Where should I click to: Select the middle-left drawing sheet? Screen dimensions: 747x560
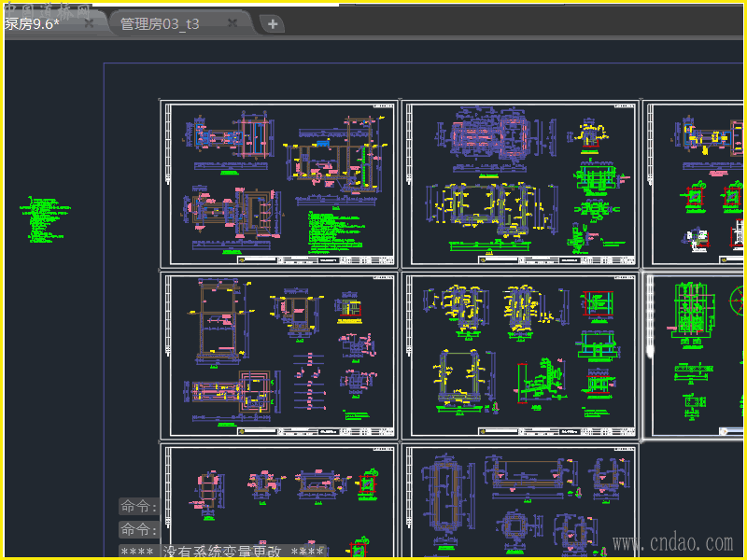pos(279,356)
